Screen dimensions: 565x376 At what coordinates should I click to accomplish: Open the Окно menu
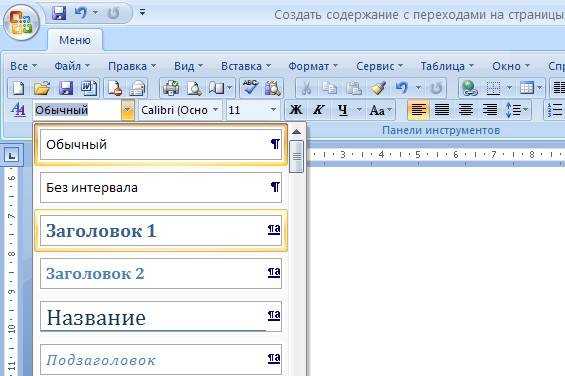click(511, 66)
